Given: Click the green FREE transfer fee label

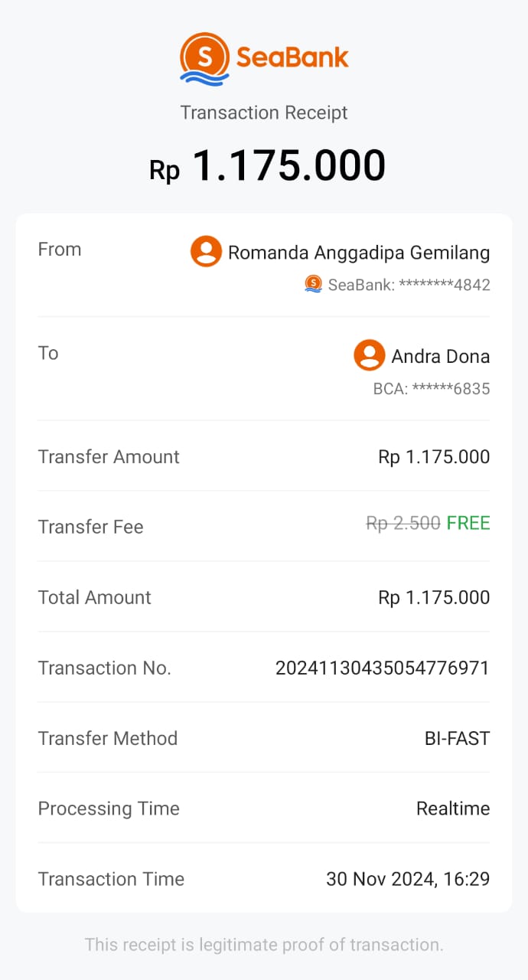Looking at the screenshot, I should (468, 523).
